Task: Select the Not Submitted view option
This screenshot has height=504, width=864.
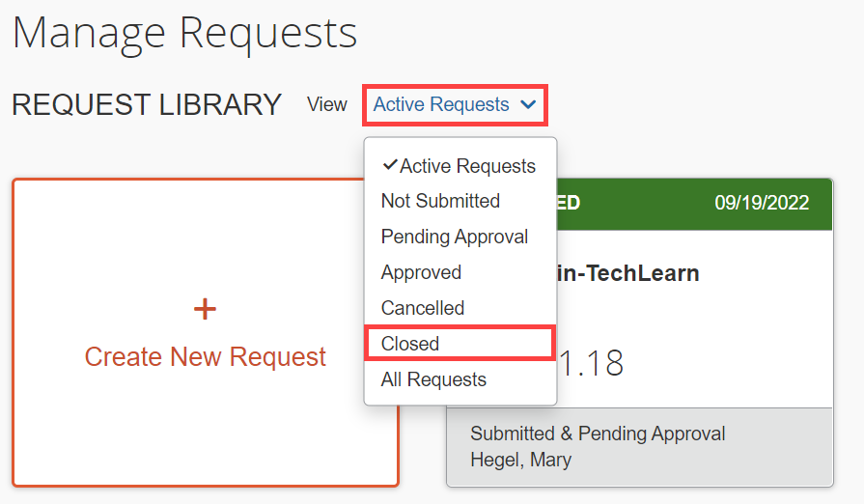Action: (x=440, y=201)
